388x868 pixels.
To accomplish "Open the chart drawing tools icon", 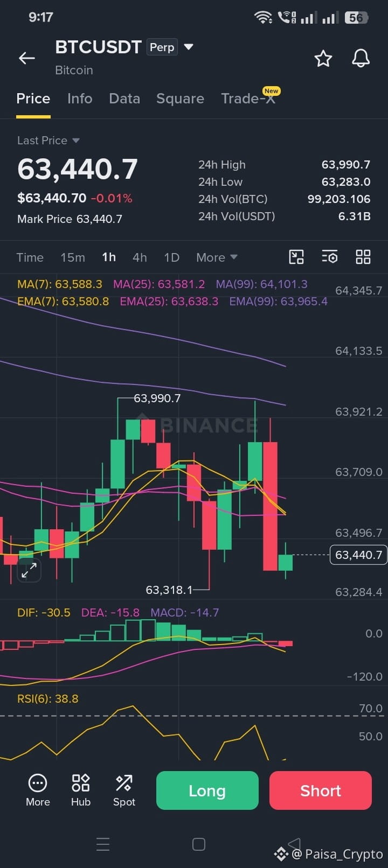I will (x=296, y=257).
